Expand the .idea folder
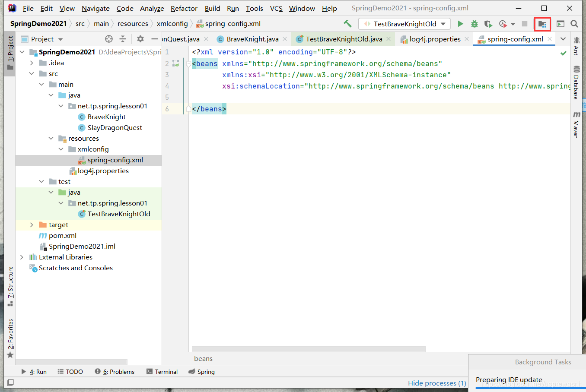 point(32,63)
